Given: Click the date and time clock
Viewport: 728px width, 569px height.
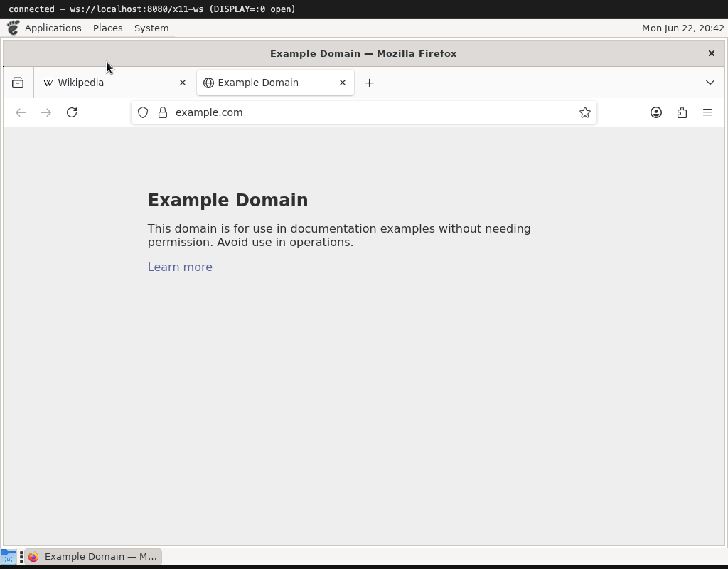Looking at the screenshot, I should click(x=682, y=28).
